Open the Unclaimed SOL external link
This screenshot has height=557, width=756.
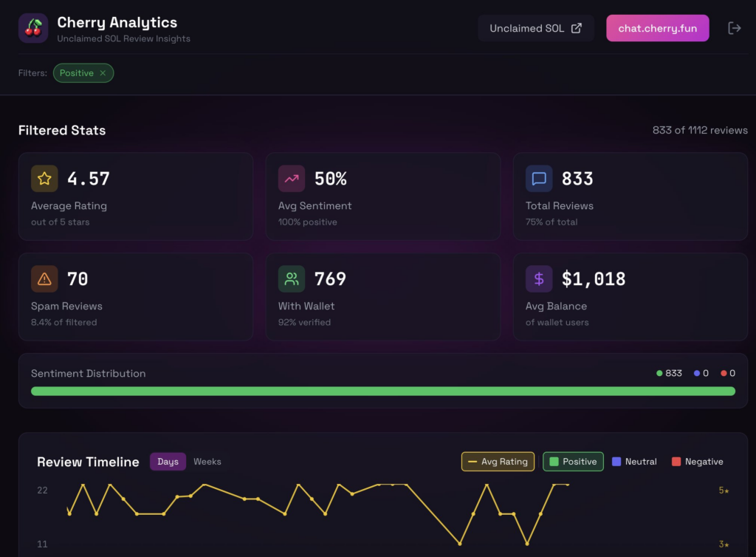[535, 28]
